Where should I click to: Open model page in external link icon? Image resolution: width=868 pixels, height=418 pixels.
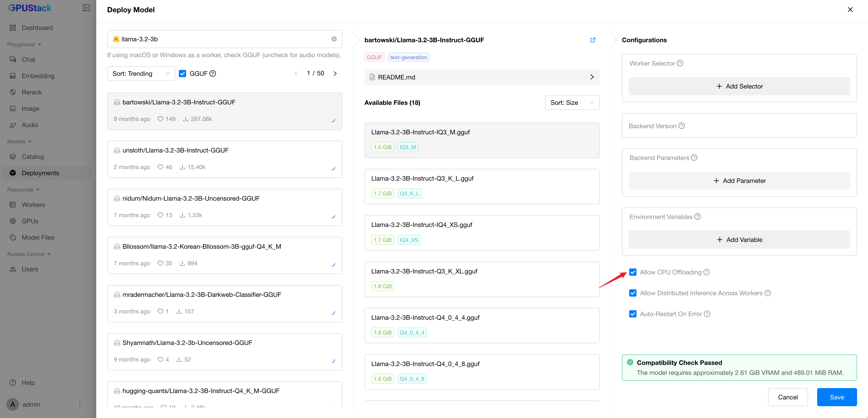click(593, 40)
